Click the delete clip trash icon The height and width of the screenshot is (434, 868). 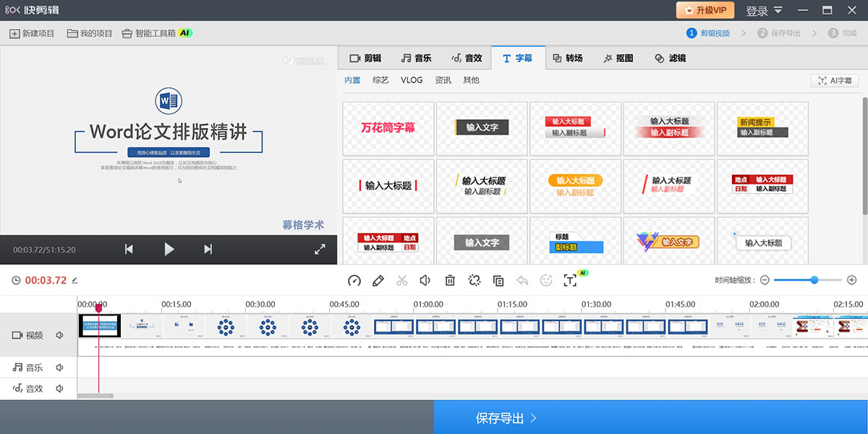(450, 280)
